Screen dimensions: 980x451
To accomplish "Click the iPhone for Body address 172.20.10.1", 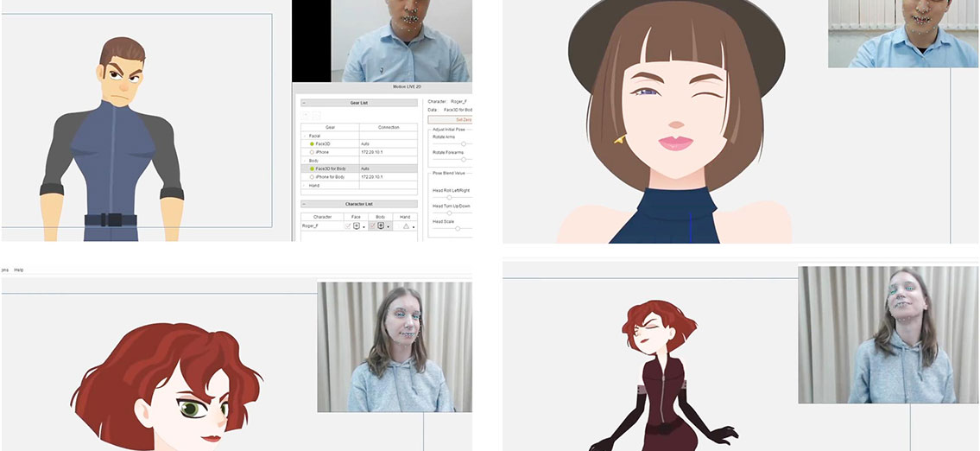I will click(x=389, y=177).
